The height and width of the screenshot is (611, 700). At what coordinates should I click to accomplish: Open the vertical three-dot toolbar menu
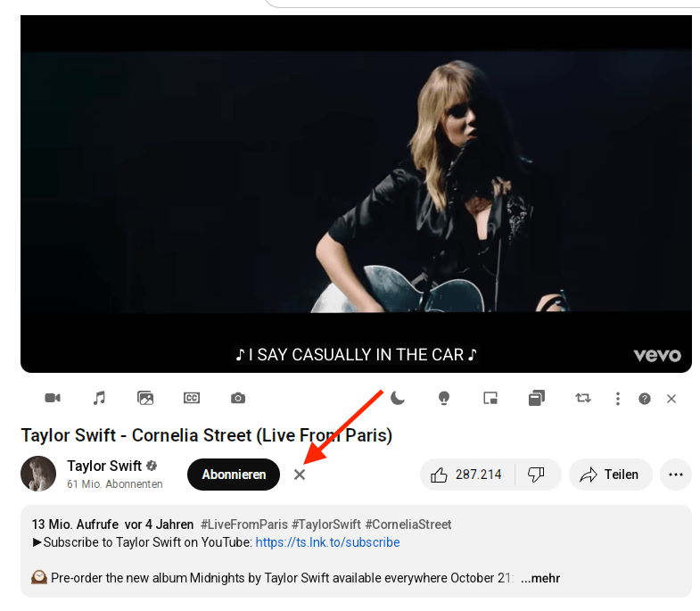click(x=618, y=399)
